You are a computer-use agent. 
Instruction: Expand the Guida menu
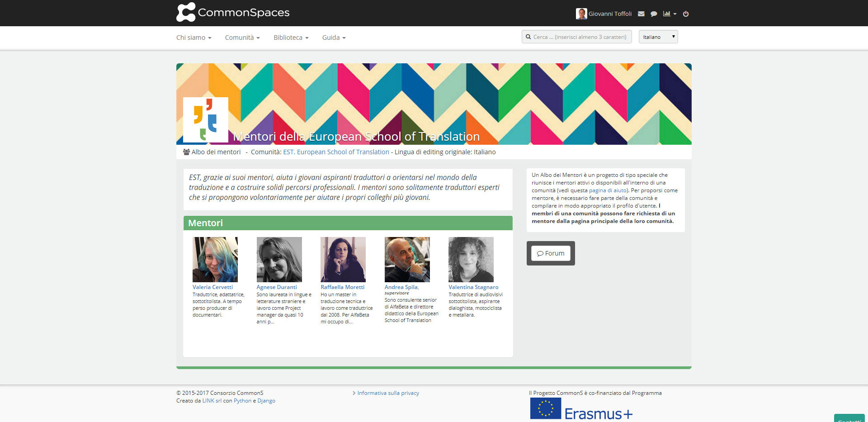click(x=334, y=38)
